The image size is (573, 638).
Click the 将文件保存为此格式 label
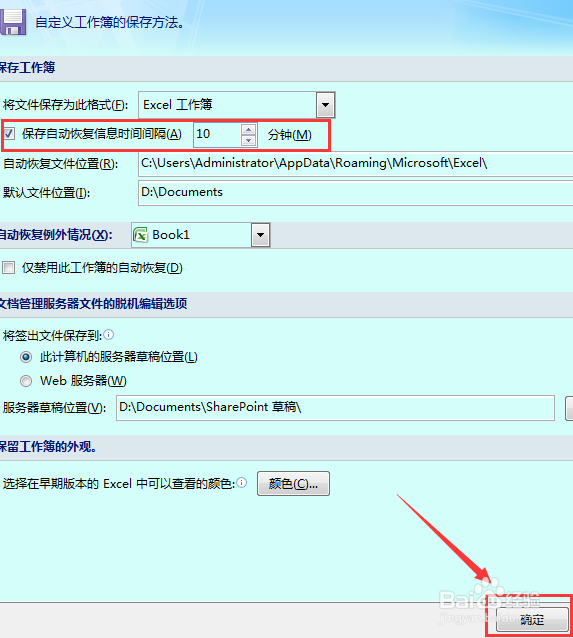pyautogui.click(x=65, y=105)
